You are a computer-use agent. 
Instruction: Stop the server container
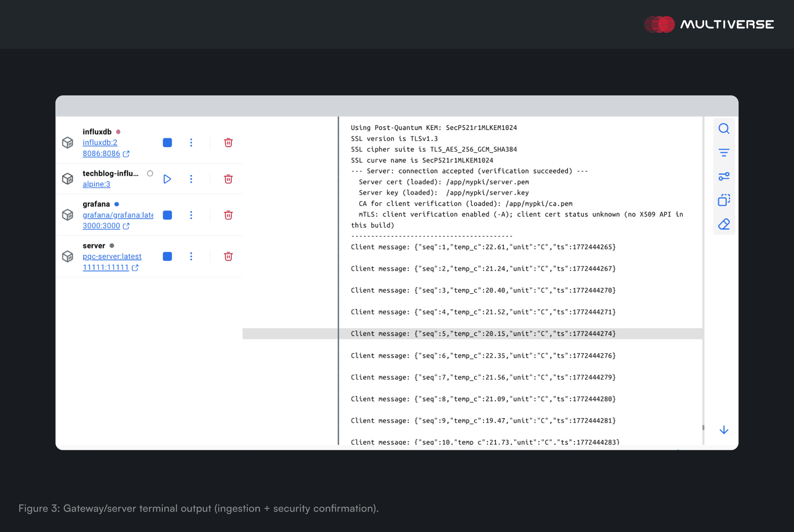[x=167, y=256]
